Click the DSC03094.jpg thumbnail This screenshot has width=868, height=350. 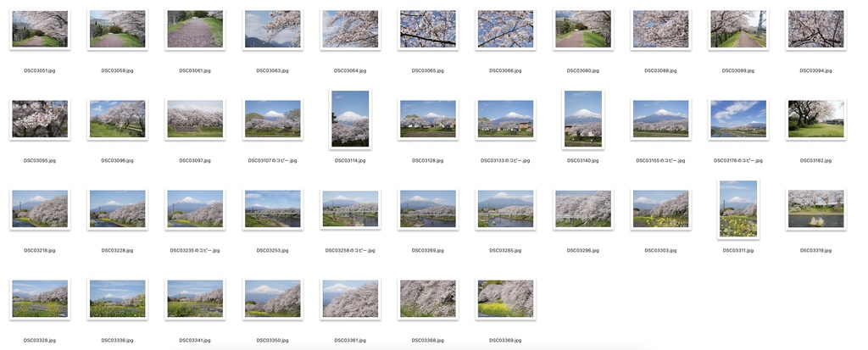tap(816, 29)
